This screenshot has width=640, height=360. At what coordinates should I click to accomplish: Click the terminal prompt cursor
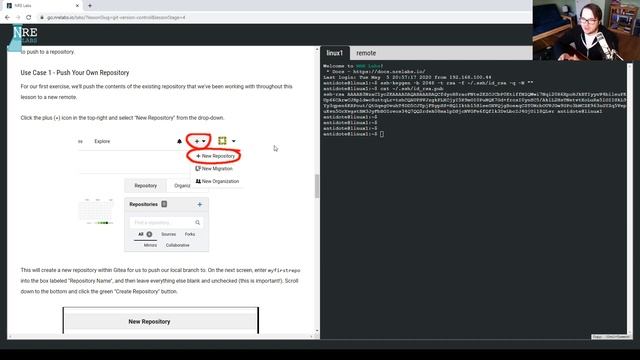(382, 134)
